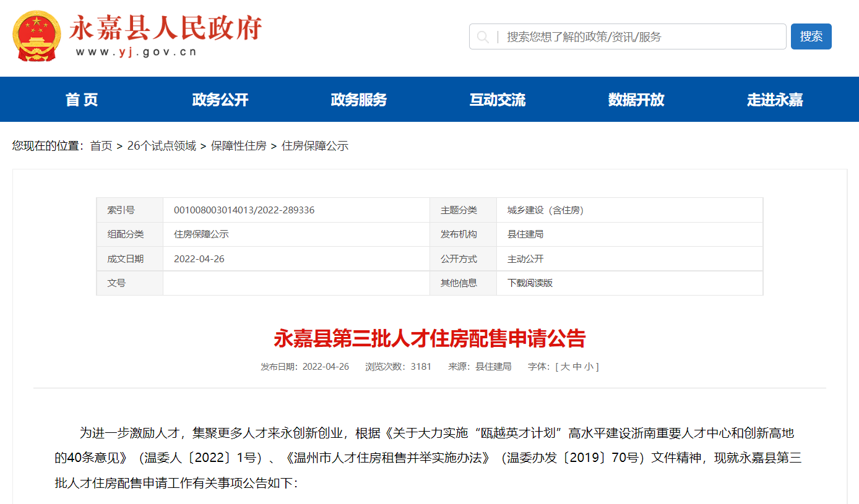This screenshot has width=859, height=504.
Task: Click the 下载阅读版 download link
Action: (530, 283)
